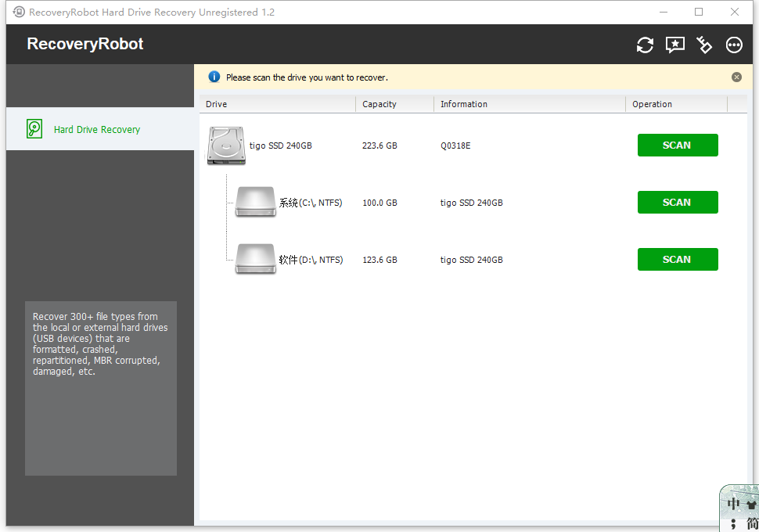Dismiss the scan drive info banner

coord(736,77)
